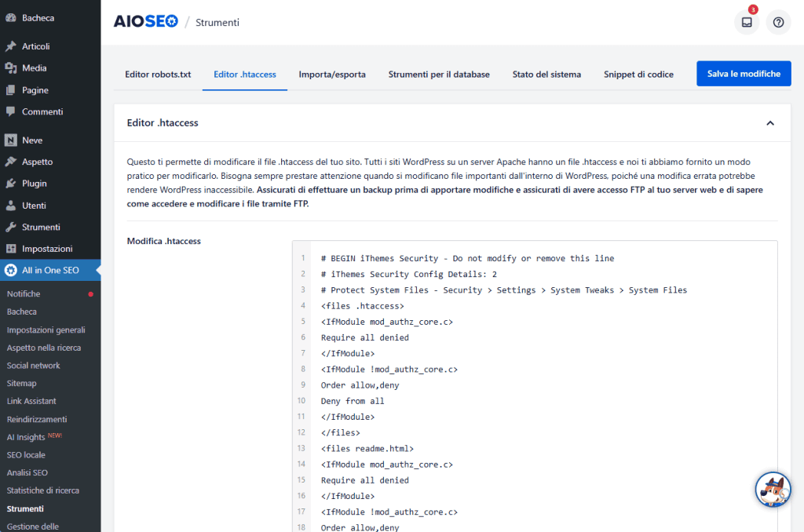The image size is (804, 532).
Task: Select the Strumenti wrench icon
Action: 9,227
